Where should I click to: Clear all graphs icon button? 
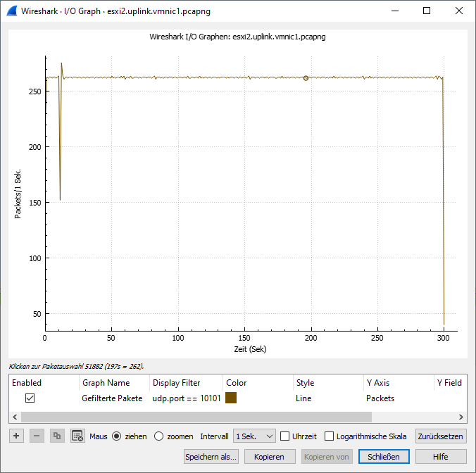pyautogui.click(x=77, y=436)
